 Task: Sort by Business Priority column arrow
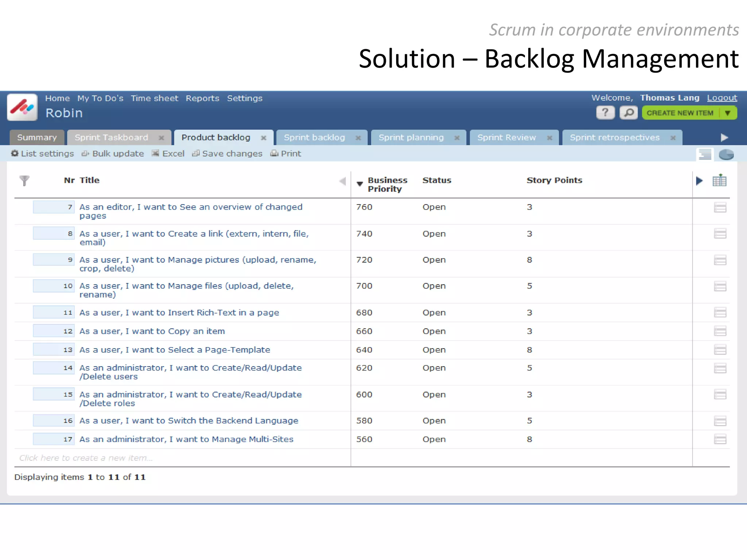click(360, 184)
